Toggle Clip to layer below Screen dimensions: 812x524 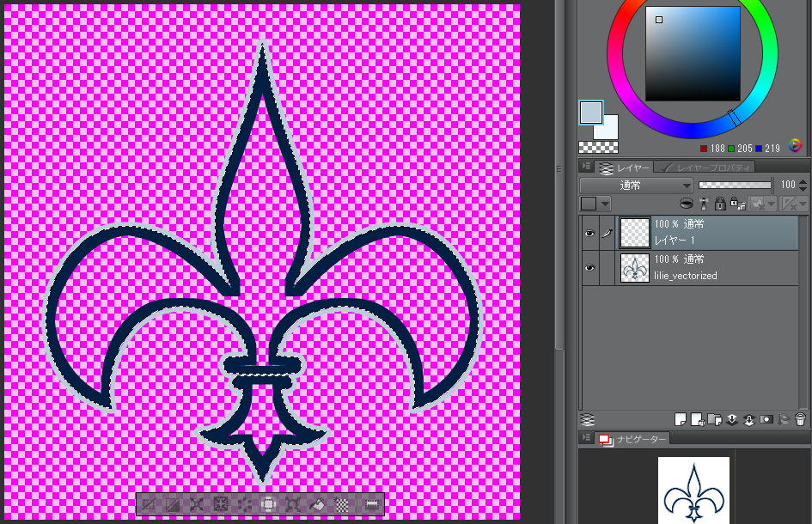click(x=687, y=204)
